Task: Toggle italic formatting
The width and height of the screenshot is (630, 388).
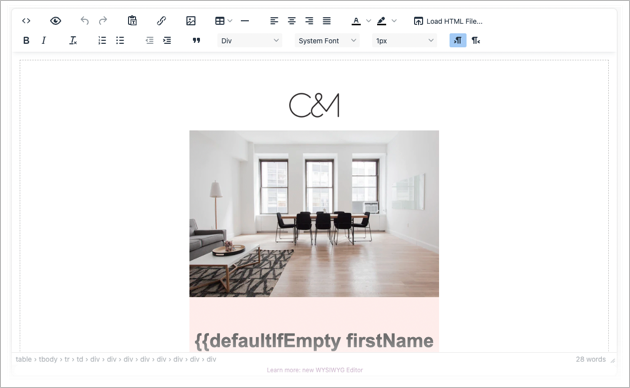Action: 44,41
